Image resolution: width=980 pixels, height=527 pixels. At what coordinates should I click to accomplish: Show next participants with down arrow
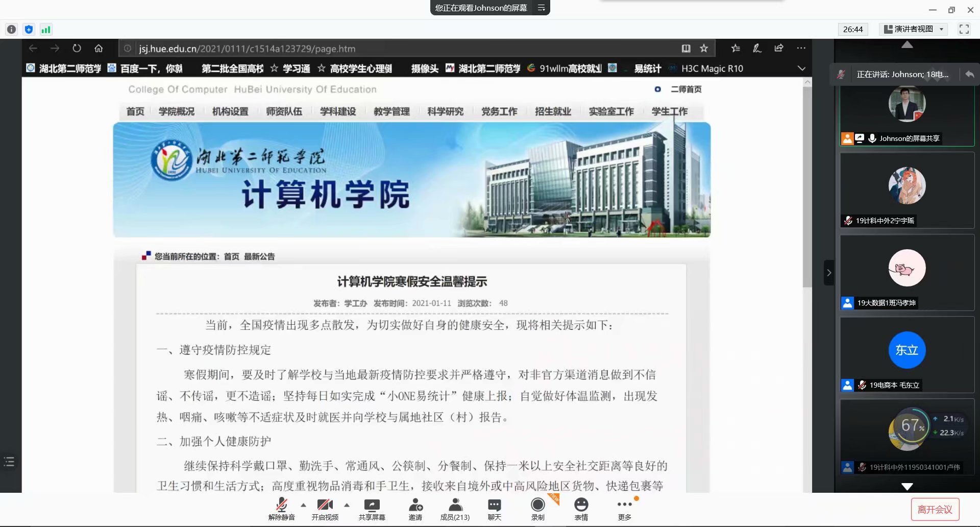tap(907, 486)
